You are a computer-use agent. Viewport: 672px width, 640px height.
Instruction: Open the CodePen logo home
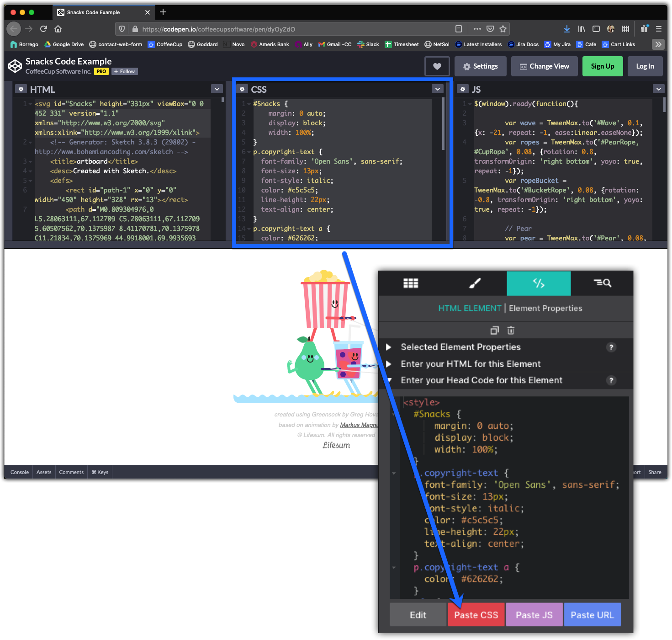(x=15, y=66)
